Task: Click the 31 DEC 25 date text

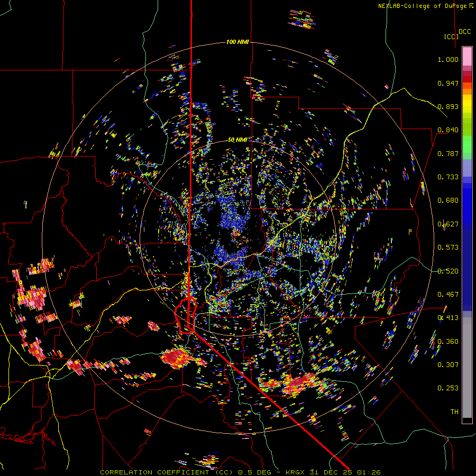Action: (x=331, y=472)
